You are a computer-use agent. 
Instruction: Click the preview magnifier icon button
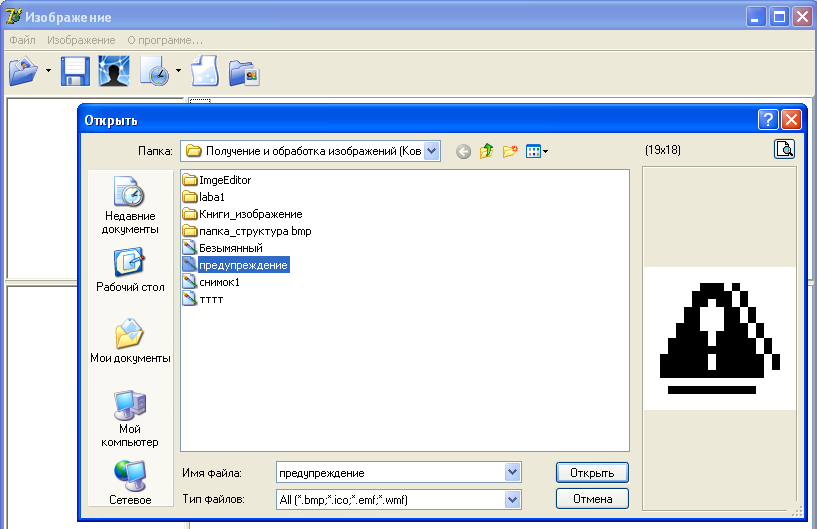coord(784,149)
